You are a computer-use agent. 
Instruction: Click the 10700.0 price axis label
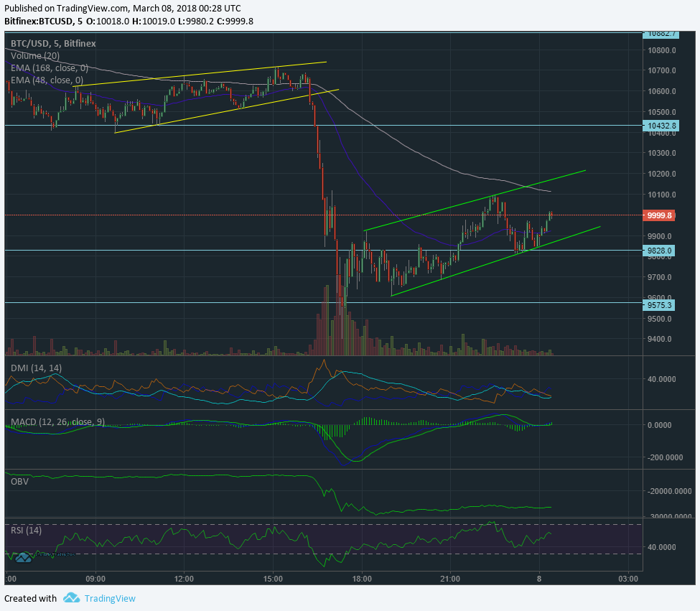(662, 70)
